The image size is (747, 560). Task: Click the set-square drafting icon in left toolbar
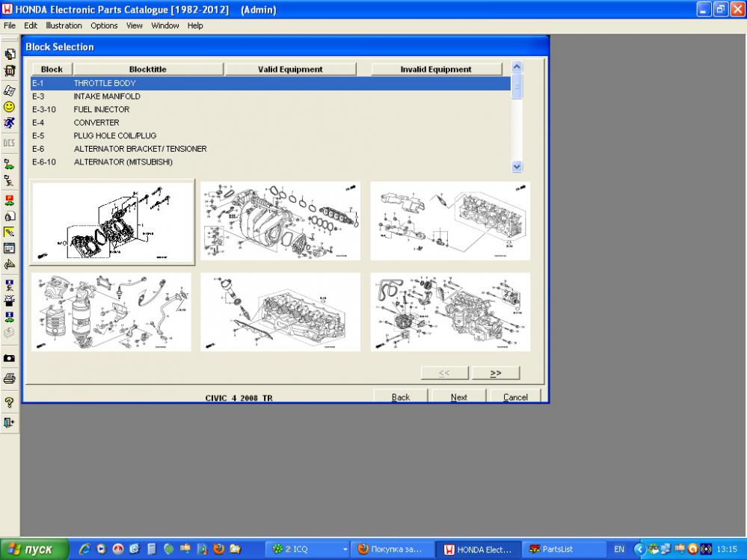coord(9,264)
